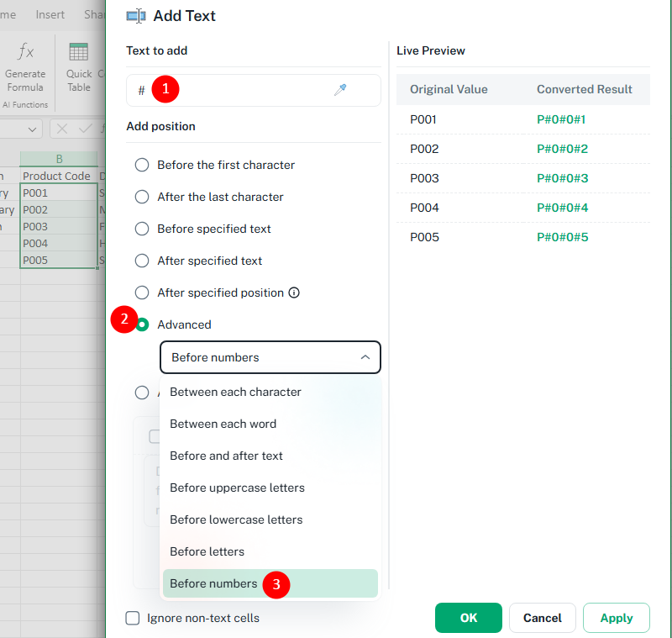Choose Before and after text option

270,456
